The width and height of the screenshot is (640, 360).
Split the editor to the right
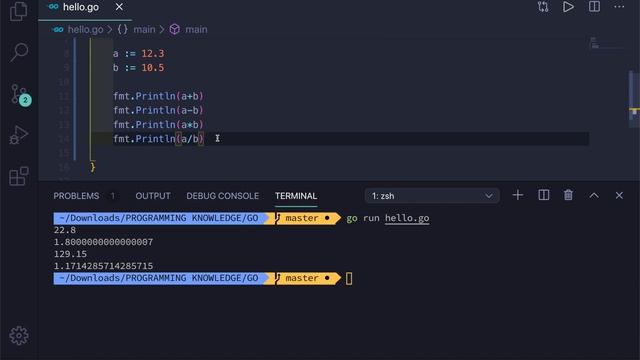[x=594, y=7]
